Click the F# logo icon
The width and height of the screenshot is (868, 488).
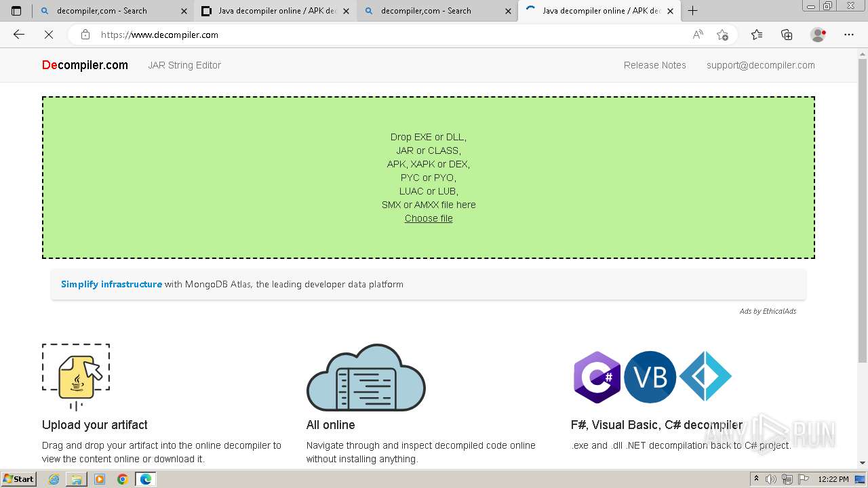tap(705, 377)
